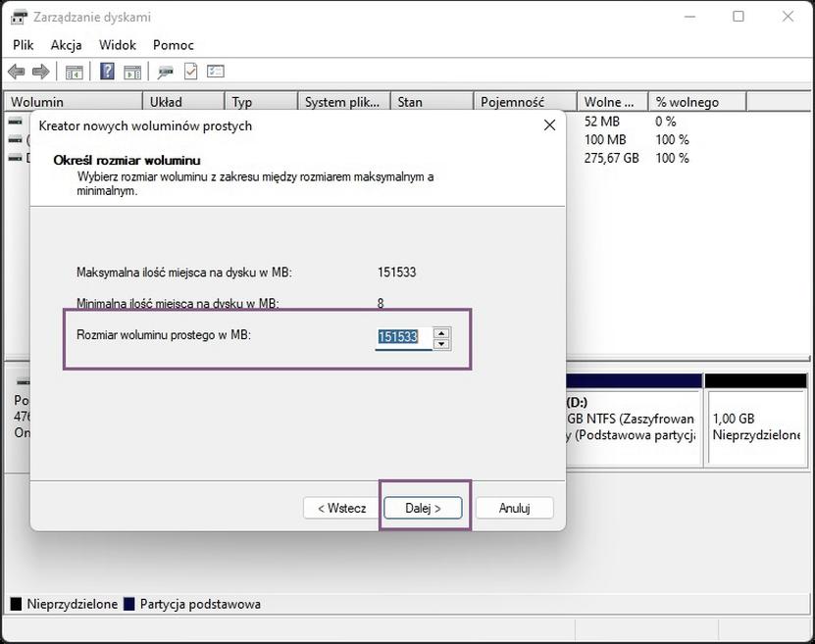Click the 275,67 GB free space cell
815x644 pixels.
click(611, 158)
